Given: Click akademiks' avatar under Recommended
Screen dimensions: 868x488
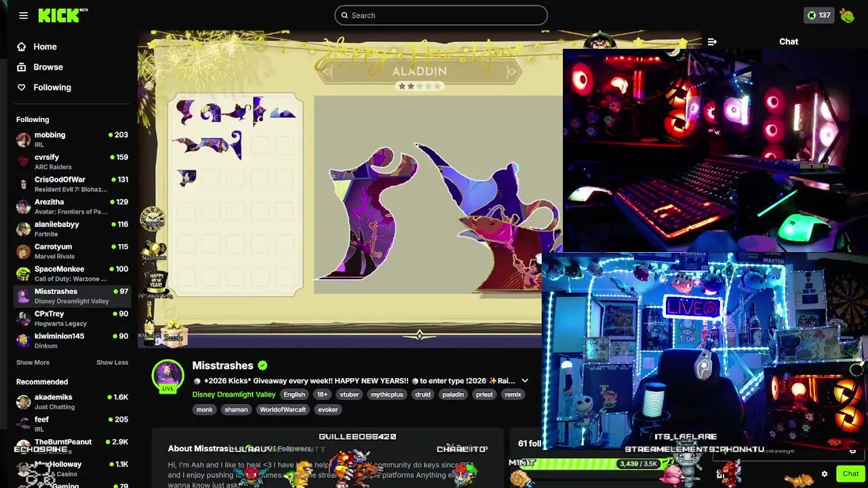Looking at the screenshot, I should point(24,402).
